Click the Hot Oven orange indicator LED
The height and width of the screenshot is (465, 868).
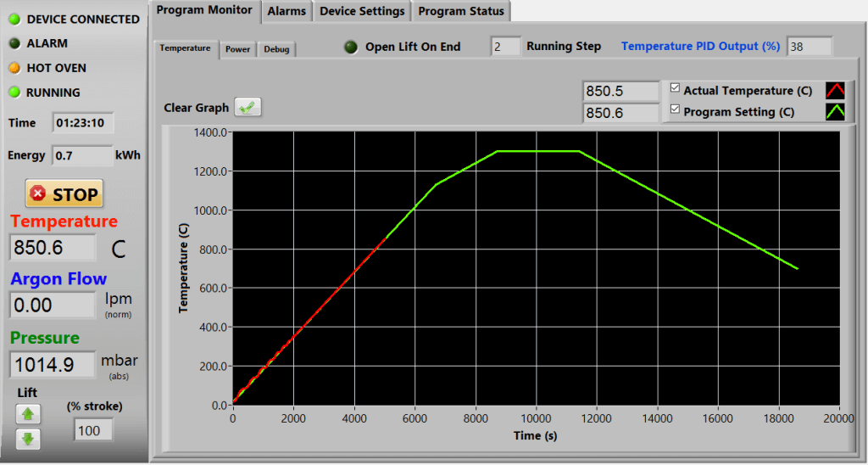pyautogui.click(x=14, y=68)
